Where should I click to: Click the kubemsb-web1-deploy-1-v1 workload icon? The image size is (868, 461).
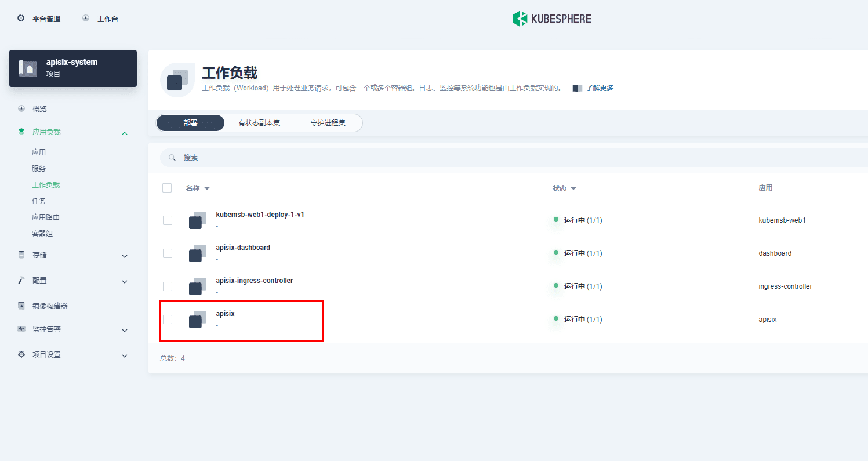click(x=198, y=220)
